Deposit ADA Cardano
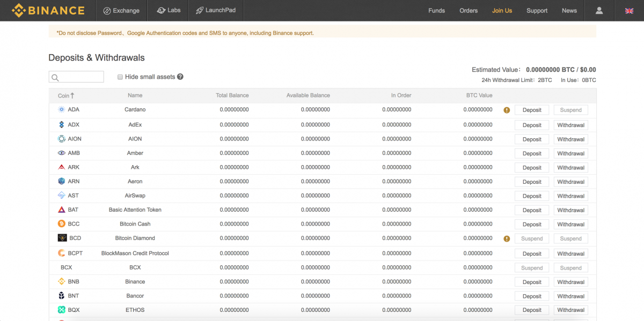Image resolution: width=644 pixels, height=321 pixels. 532,110
